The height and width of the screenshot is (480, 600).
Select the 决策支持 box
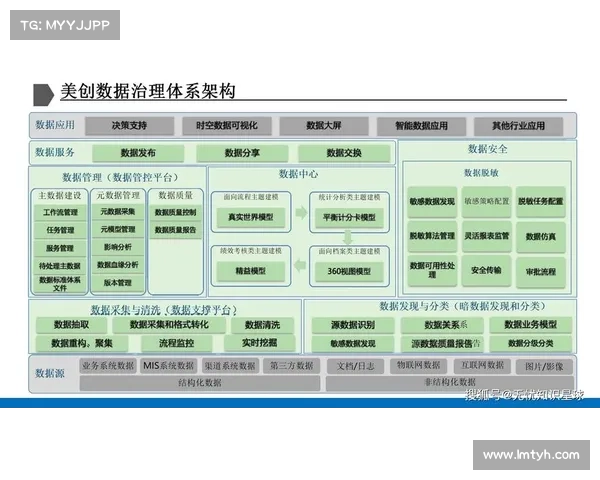tap(129, 126)
